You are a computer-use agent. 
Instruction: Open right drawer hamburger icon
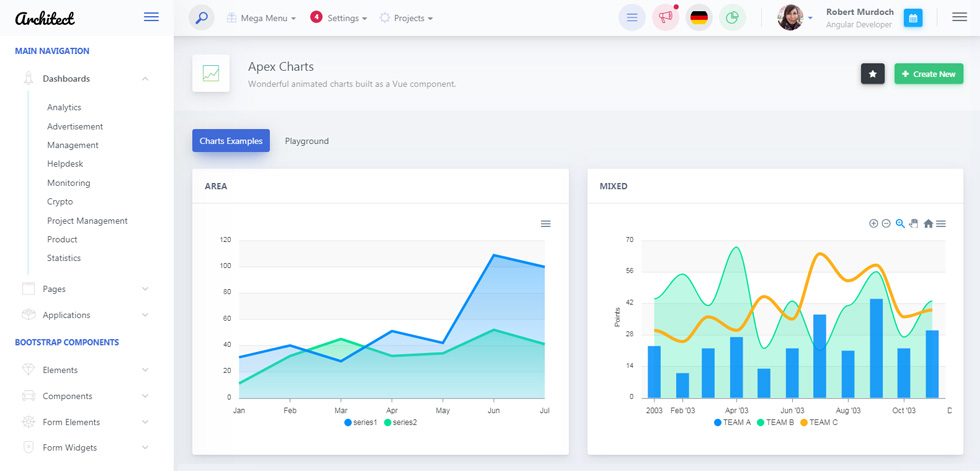[x=959, y=17]
